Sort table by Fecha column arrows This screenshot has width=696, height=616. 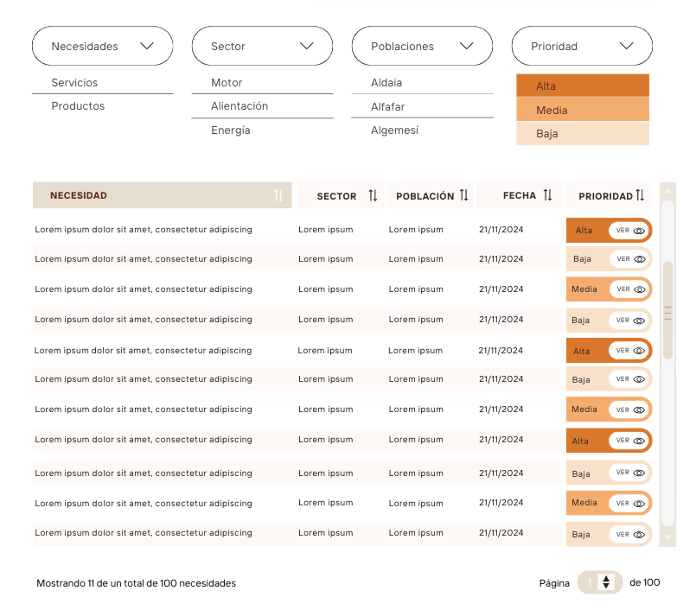pos(548,195)
